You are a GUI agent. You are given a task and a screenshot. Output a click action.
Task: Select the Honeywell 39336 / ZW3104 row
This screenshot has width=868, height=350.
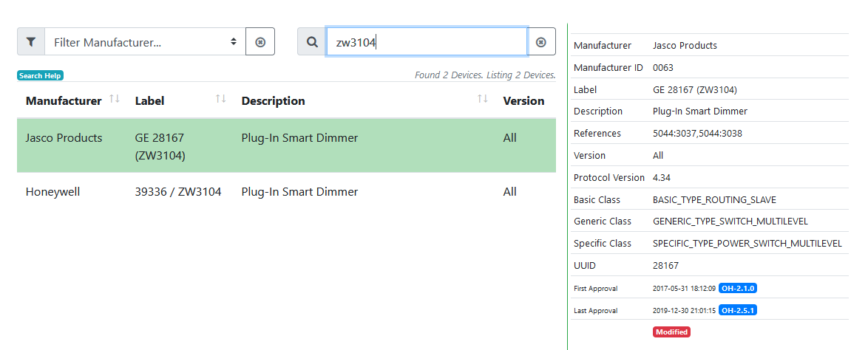(x=286, y=192)
